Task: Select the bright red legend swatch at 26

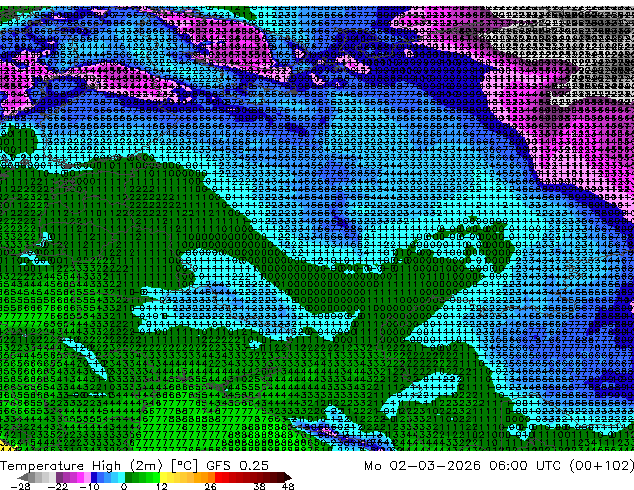Action: pos(218,477)
